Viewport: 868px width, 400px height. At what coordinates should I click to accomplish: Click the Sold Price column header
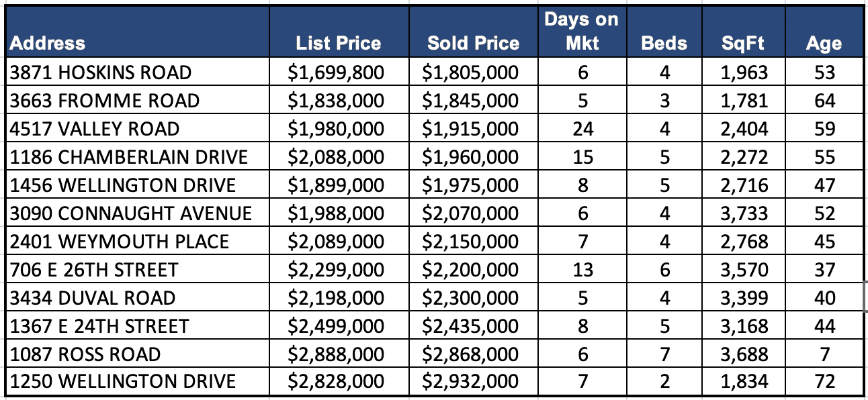tap(473, 44)
